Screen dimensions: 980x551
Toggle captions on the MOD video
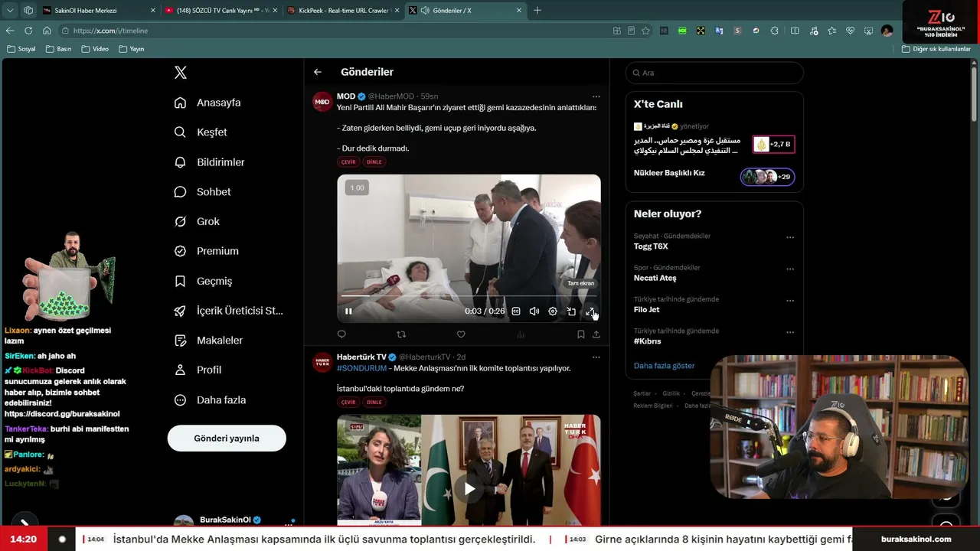pos(516,311)
